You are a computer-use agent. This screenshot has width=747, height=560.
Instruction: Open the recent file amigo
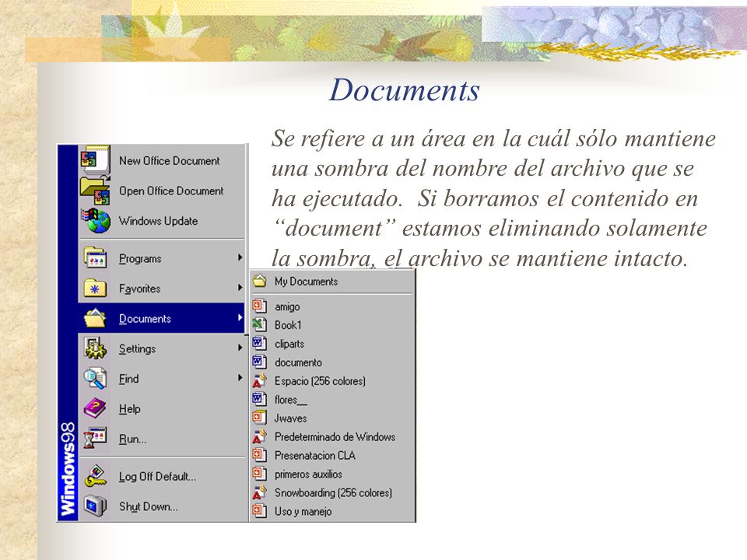(332, 306)
